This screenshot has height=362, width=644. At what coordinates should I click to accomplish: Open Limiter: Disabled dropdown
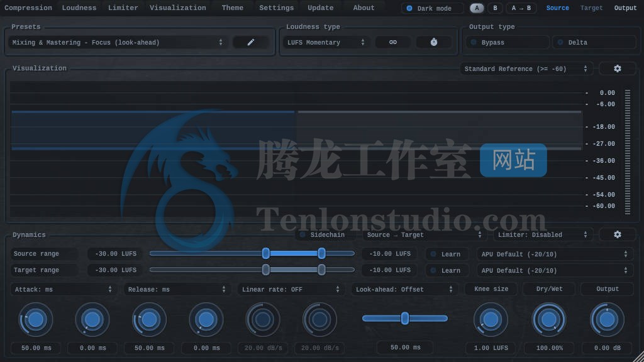click(x=543, y=235)
